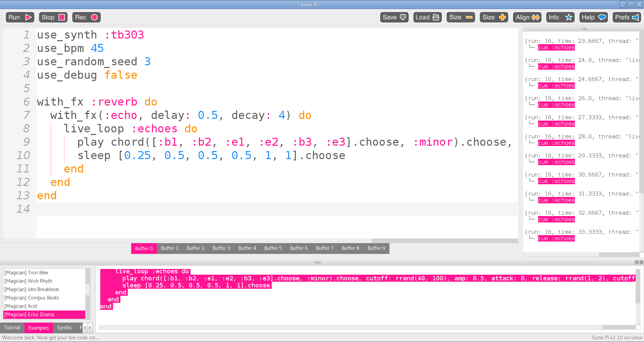Switch to Buffer 2 tab

[196, 248]
